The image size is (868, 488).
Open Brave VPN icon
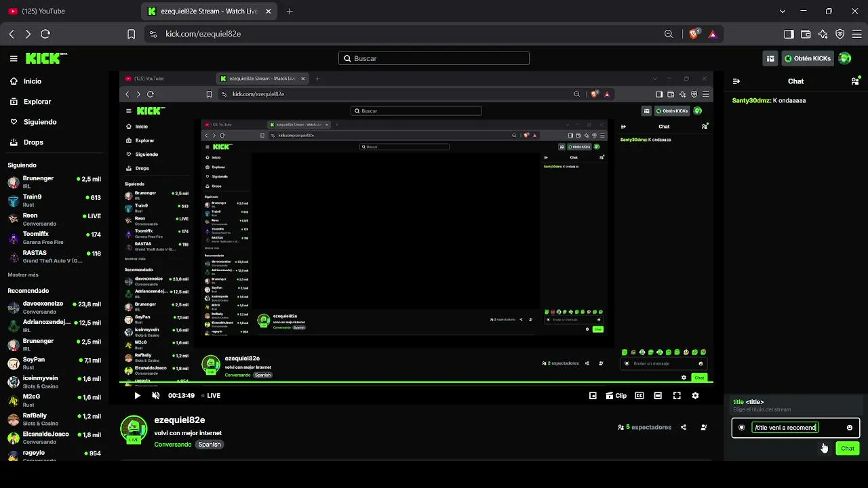pyautogui.click(x=840, y=34)
